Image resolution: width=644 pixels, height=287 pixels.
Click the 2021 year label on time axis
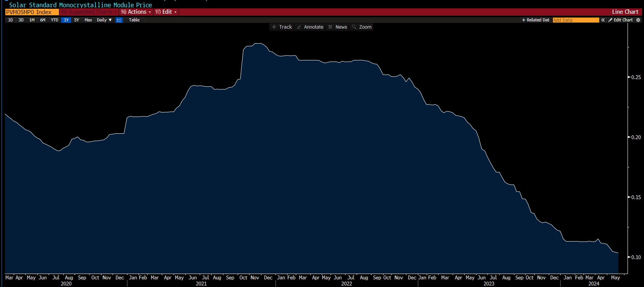[x=201, y=284]
